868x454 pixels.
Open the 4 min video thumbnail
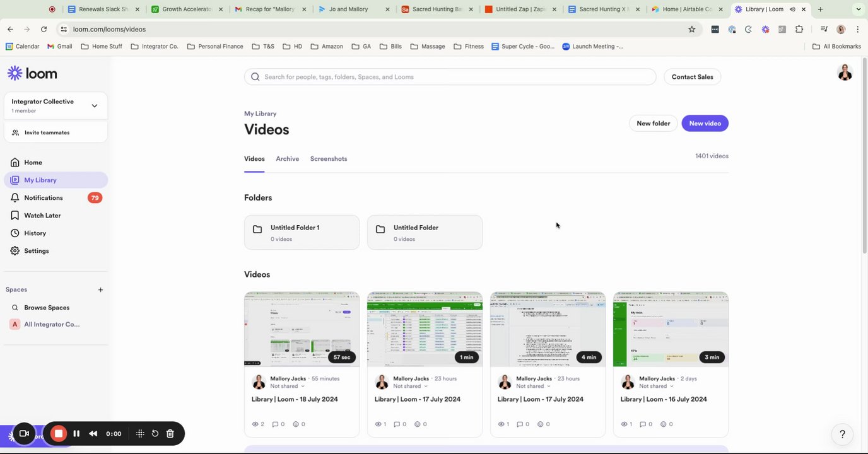tap(548, 329)
